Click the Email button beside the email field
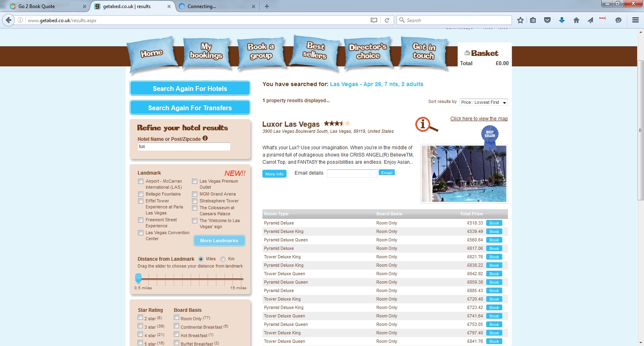 (387, 173)
